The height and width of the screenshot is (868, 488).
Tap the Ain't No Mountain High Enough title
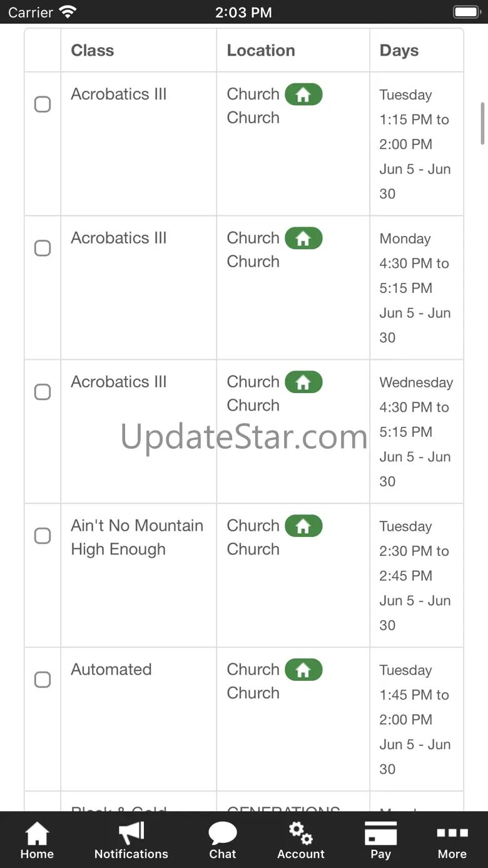[137, 538]
